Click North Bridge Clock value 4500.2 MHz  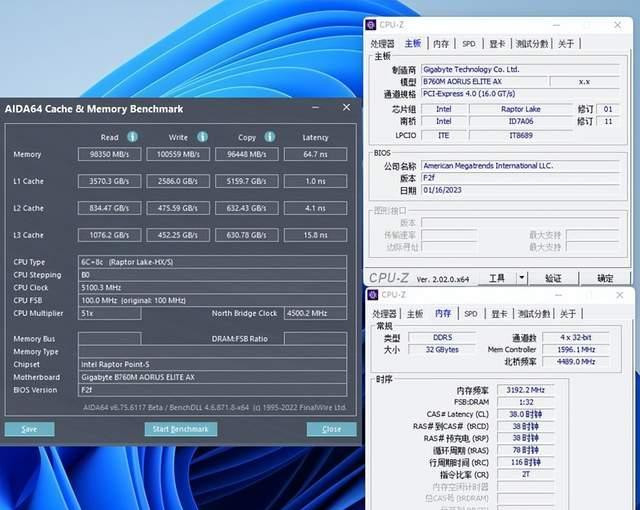(316, 313)
